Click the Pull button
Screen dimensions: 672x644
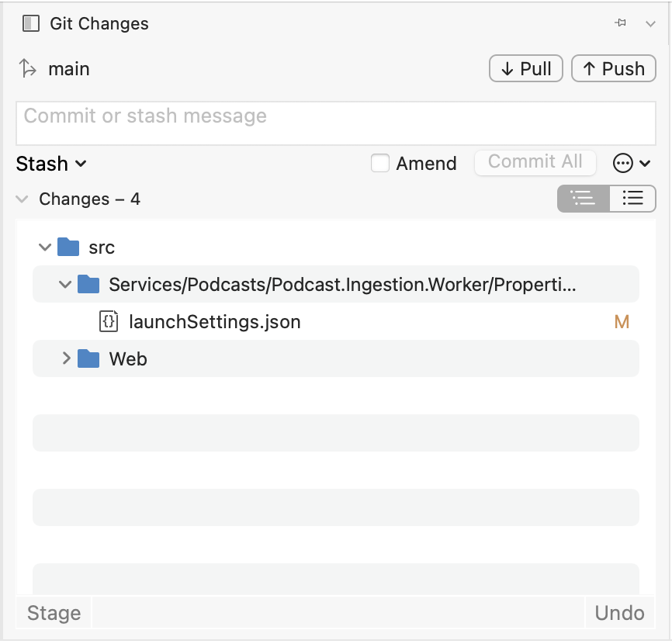[525, 68]
